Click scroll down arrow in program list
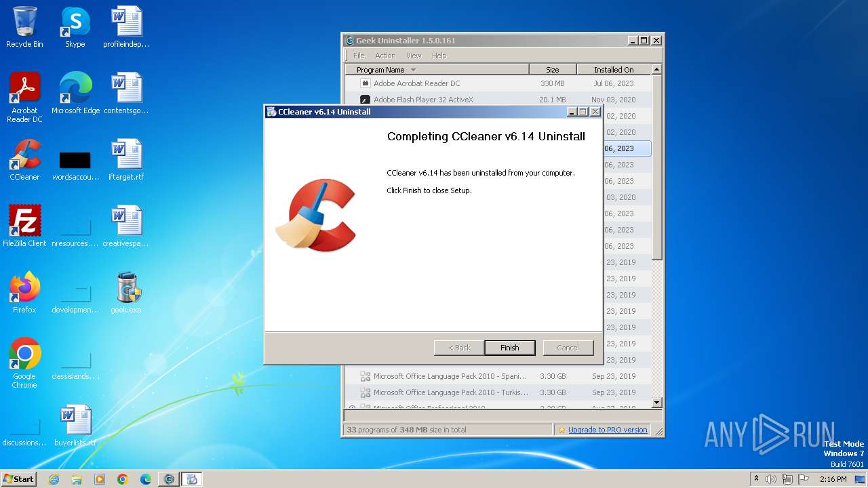Image resolution: width=868 pixels, height=488 pixels. point(656,403)
